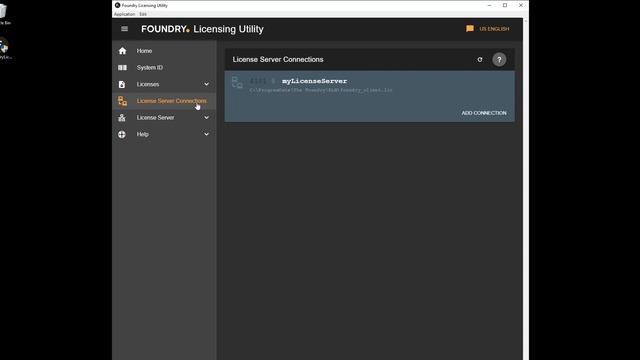Click the Foundry app icon in title bar
Viewport: 640px width, 360px height.
coord(118,5)
